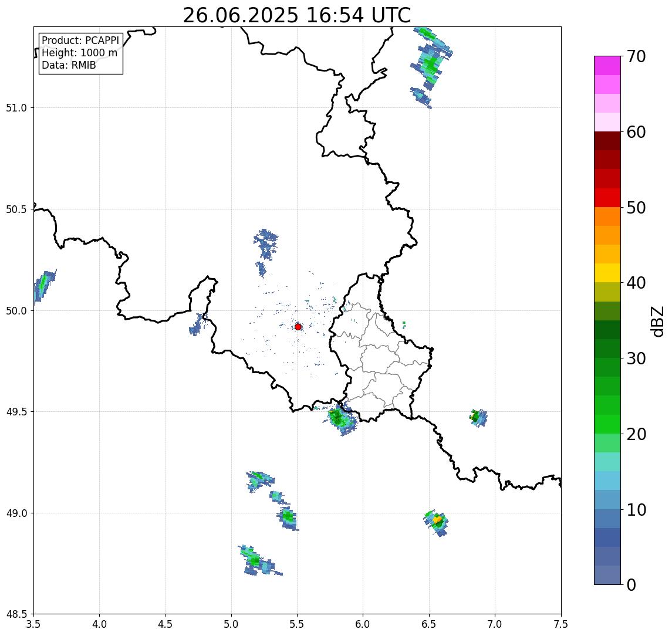Screen dimensions: 672x636
Task: Click the dark maroon colorbar segment below 60
Action: tap(607, 141)
